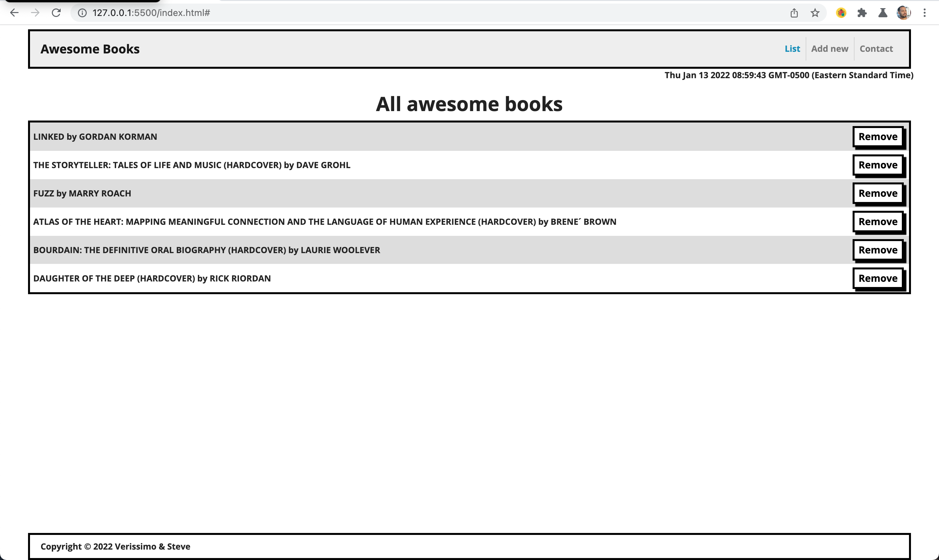Screen dimensions: 939x560
Task: Click the text FUZZ by MARRY ROACH
Action: (82, 193)
